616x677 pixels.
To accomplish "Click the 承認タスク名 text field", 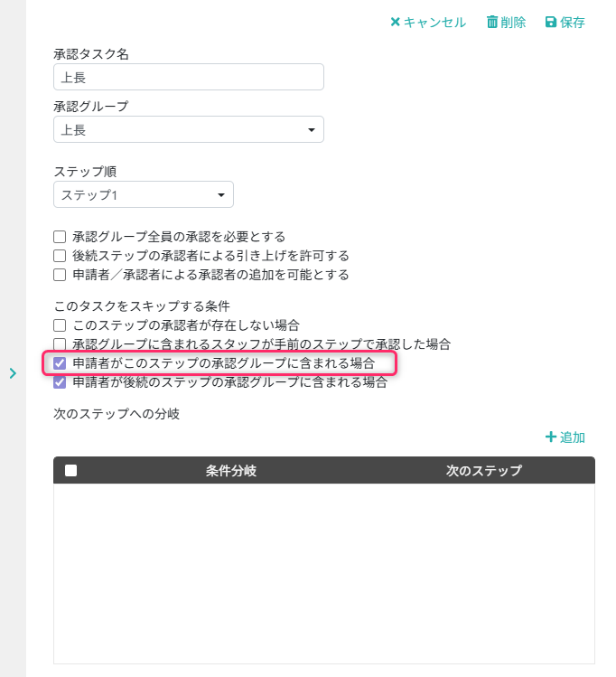I will point(188,78).
